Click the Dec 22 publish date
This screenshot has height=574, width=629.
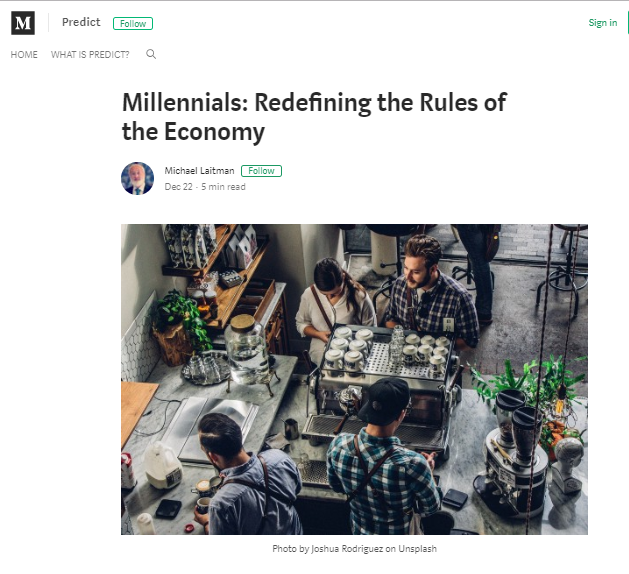(x=179, y=186)
